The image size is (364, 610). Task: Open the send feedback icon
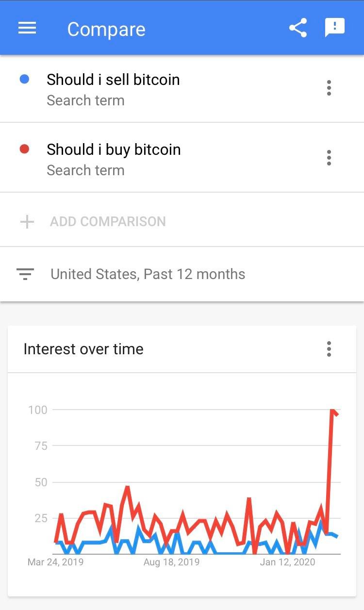pos(334,28)
